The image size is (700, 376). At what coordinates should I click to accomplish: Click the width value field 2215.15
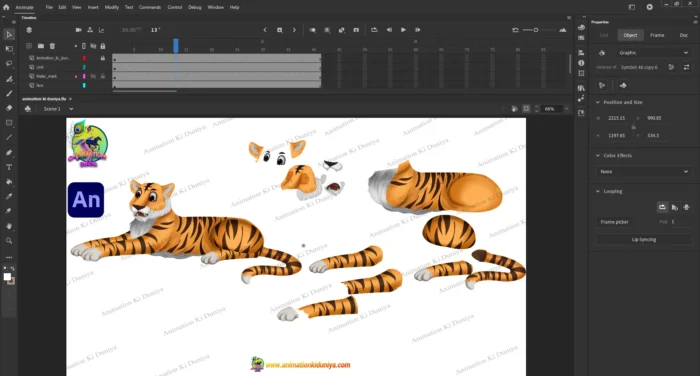point(617,118)
